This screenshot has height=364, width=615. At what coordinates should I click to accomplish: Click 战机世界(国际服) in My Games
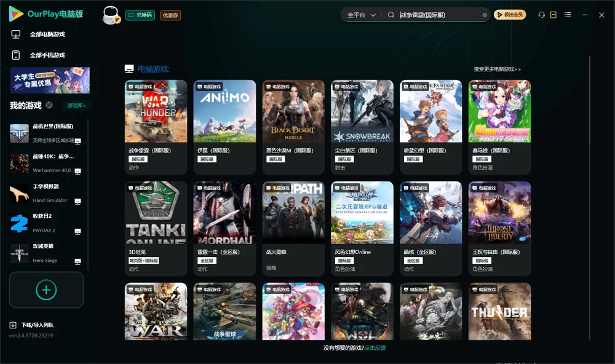[x=53, y=126]
